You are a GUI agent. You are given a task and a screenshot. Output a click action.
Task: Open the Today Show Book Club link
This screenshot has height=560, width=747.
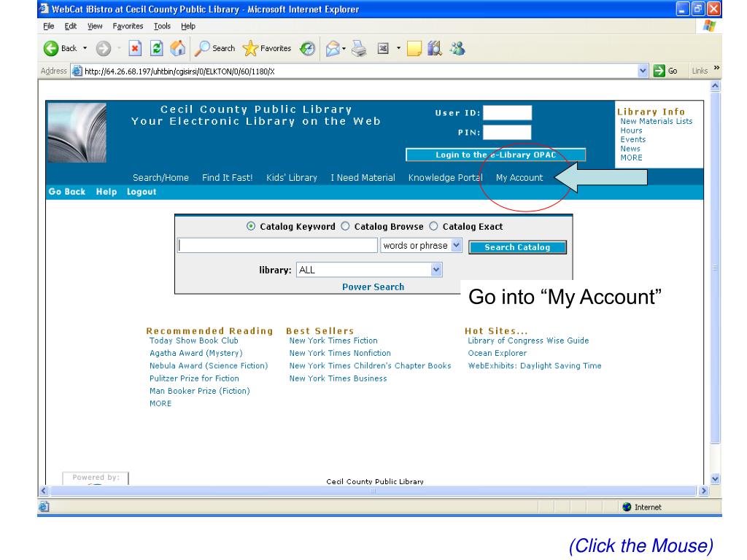pyautogui.click(x=194, y=341)
